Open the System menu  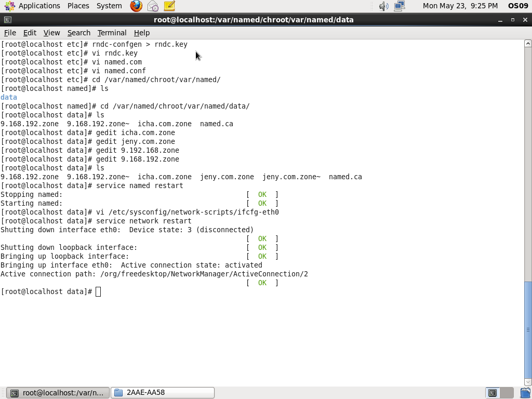click(109, 6)
